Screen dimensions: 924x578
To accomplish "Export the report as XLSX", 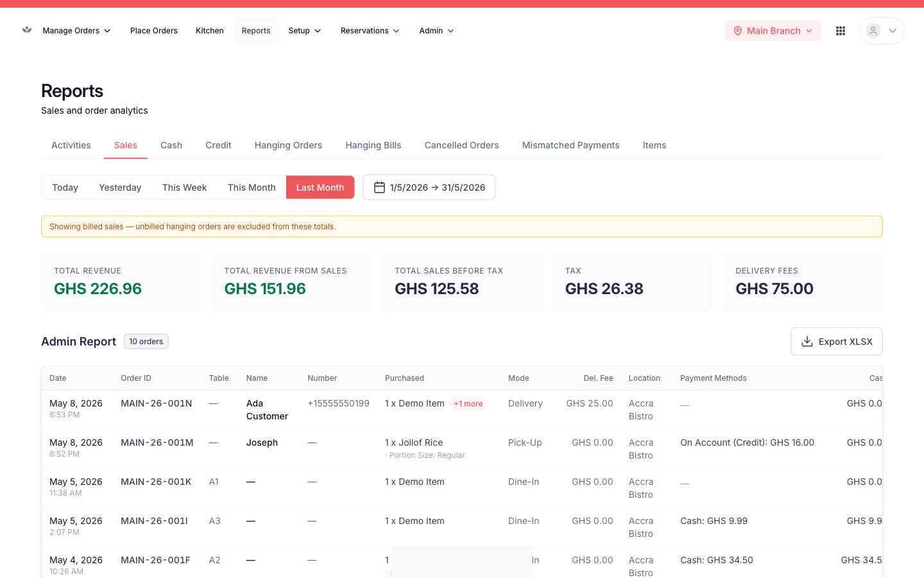I will (837, 342).
